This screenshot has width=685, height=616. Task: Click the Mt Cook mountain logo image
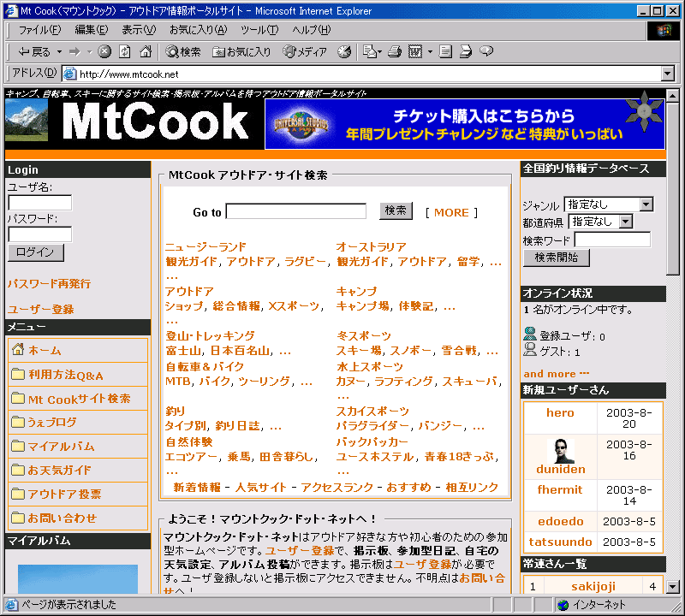coord(27,121)
